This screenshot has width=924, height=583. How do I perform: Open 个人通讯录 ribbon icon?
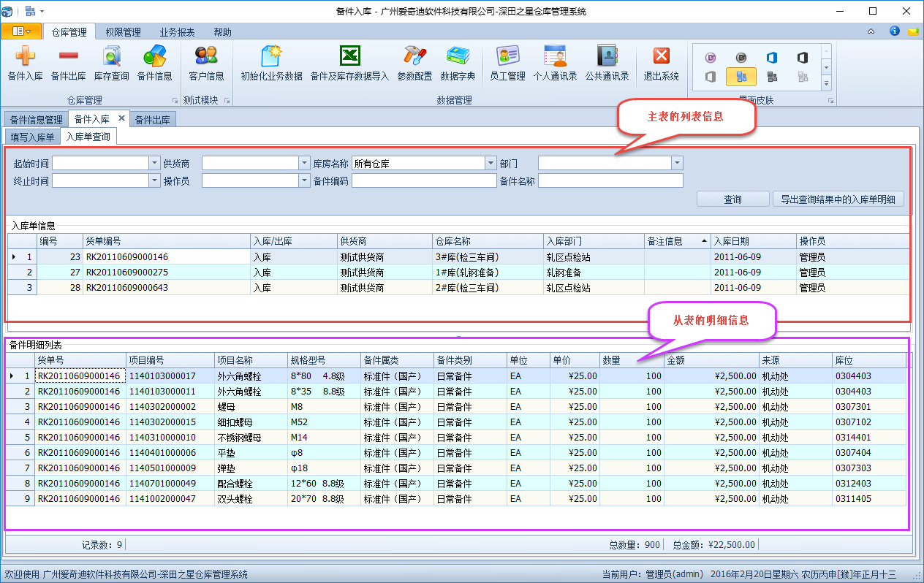pyautogui.click(x=555, y=63)
